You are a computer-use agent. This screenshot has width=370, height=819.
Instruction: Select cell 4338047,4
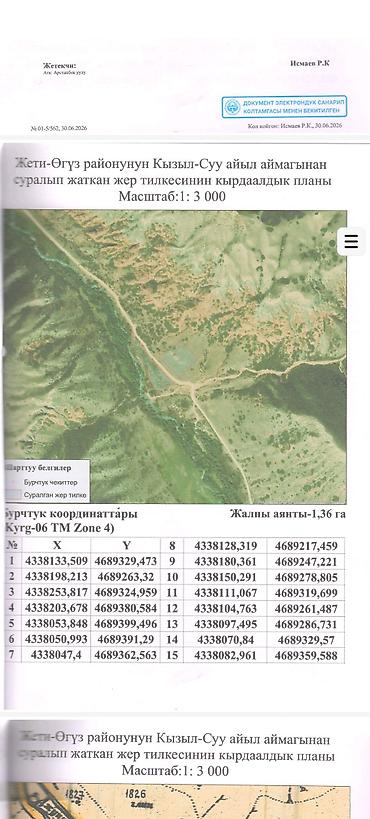56,656
